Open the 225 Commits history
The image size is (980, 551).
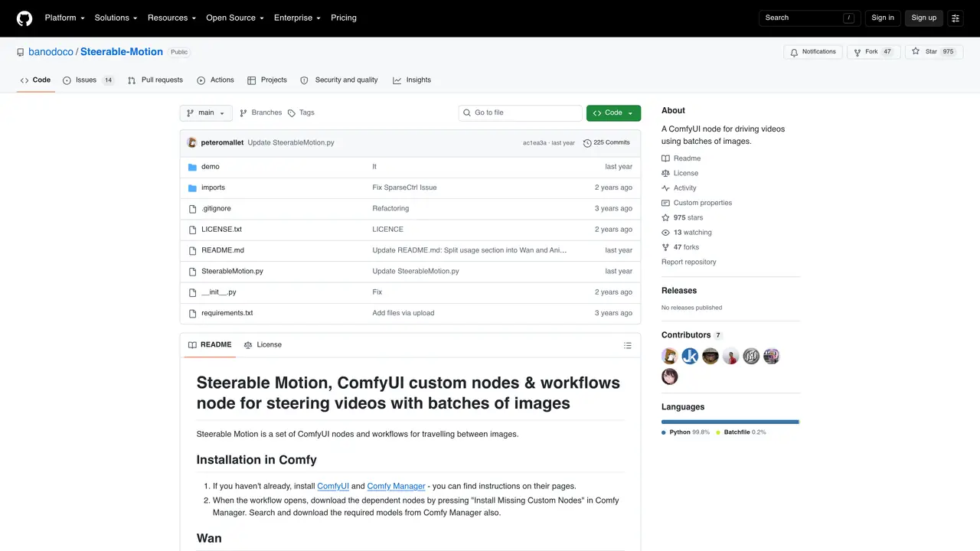click(x=606, y=142)
